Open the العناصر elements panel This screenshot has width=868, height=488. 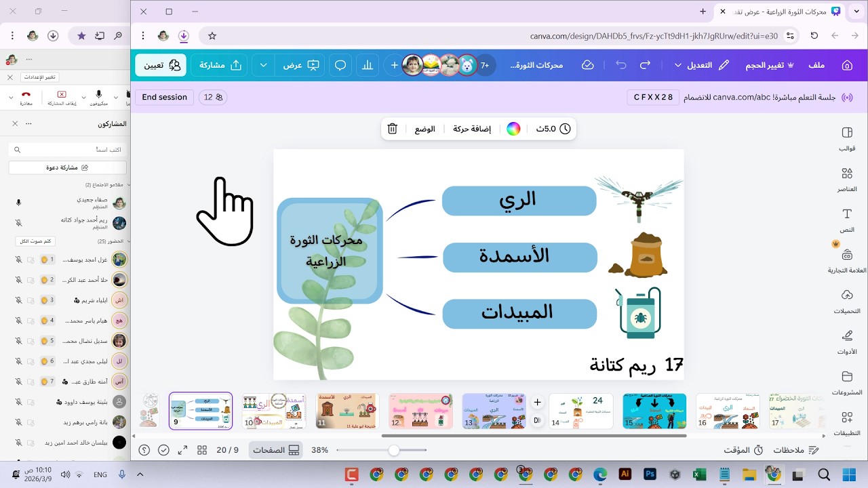click(847, 180)
